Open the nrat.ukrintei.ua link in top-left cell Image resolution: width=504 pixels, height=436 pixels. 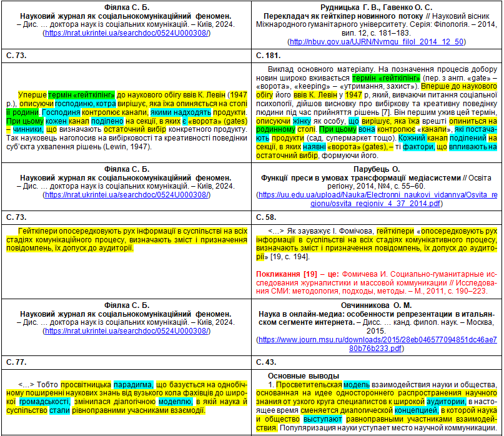point(126,32)
